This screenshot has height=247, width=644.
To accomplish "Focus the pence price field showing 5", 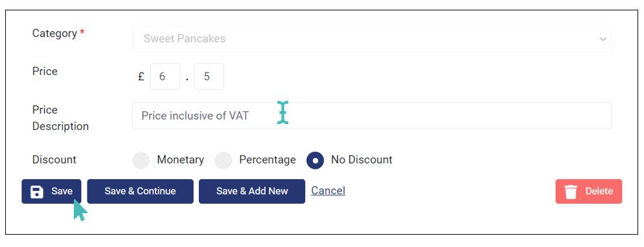I will coord(209,76).
